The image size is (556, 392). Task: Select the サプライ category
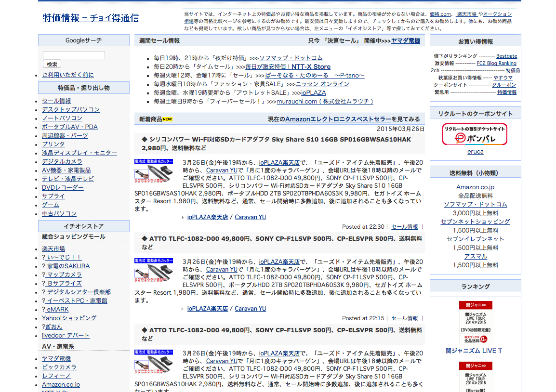click(53, 196)
